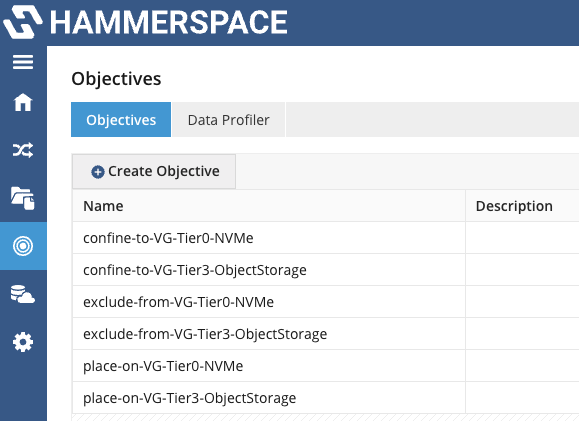579x421 pixels.
Task: Switch to the Objectives tab
Action: (x=121, y=120)
